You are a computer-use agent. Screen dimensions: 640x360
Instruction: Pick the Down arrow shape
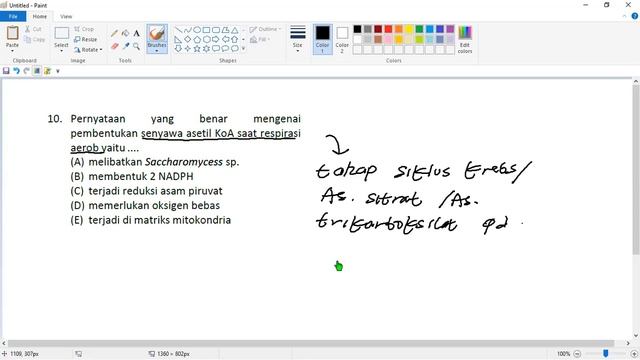[178, 49]
